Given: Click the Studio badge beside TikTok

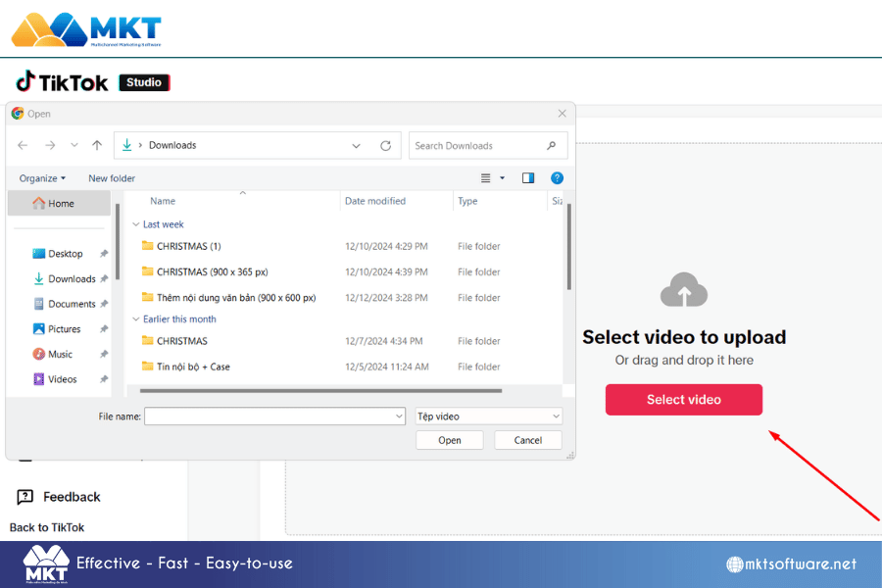Looking at the screenshot, I should point(144,82).
